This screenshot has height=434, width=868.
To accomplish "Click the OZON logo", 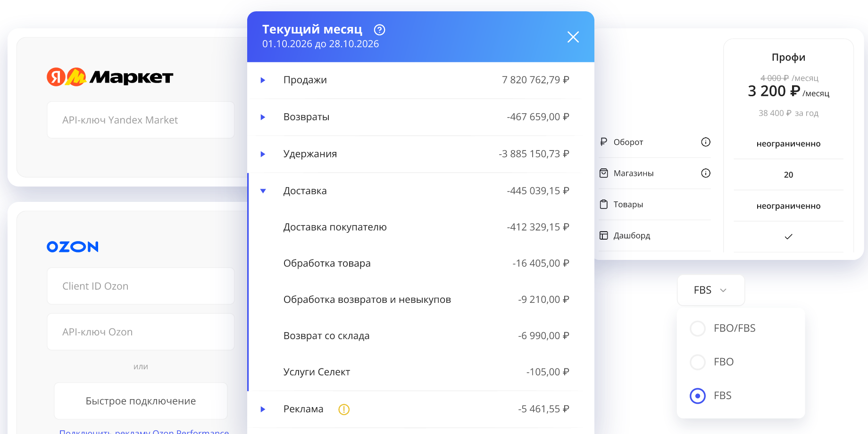I will (x=73, y=247).
